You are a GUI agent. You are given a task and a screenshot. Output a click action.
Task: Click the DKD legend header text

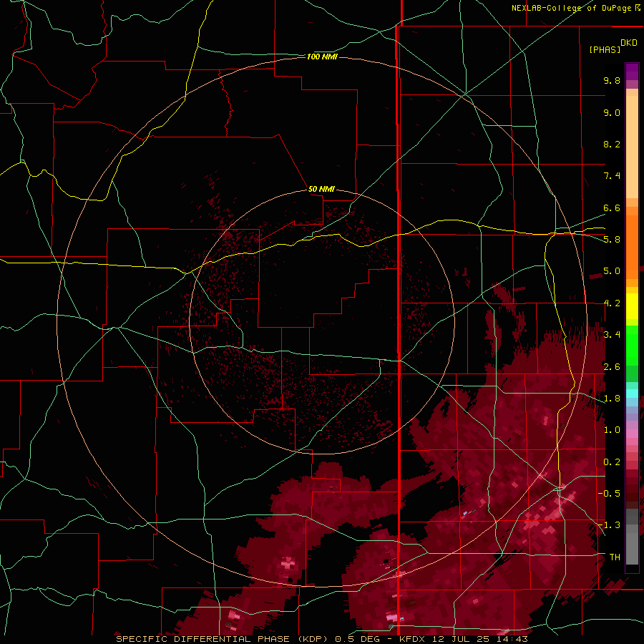(629, 43)
